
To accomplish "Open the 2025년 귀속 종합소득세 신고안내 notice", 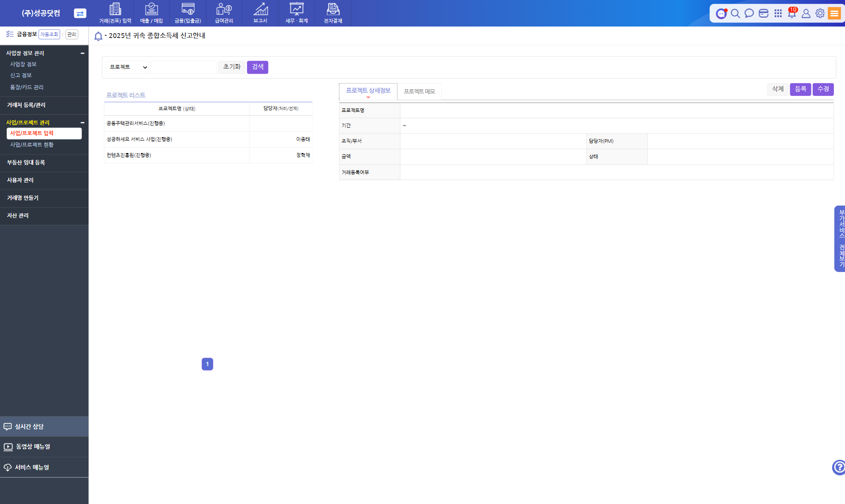I will 157,36.
